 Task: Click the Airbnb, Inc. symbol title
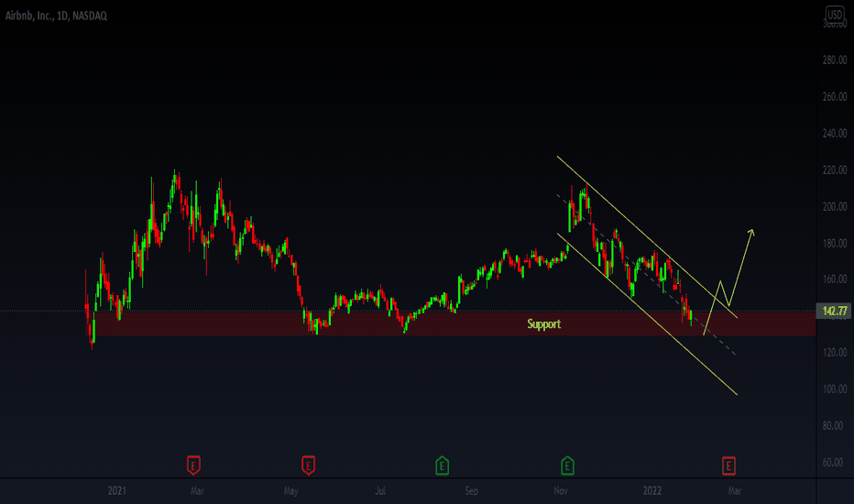(56, 16)
